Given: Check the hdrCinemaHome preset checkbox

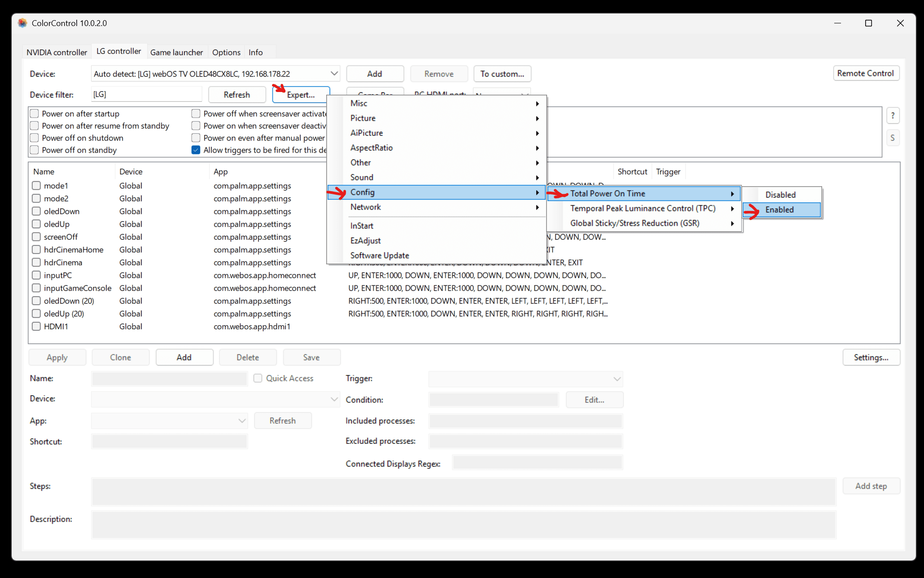Looking at the screenshot, I should (x=36, y=250).
